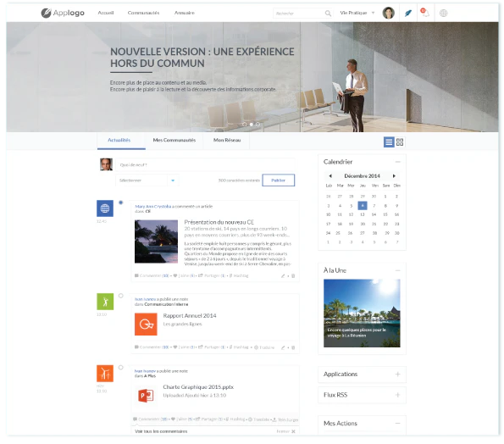
Task: Open the Sélectionner dropdown under post box
Action: (x=147, y=180)
